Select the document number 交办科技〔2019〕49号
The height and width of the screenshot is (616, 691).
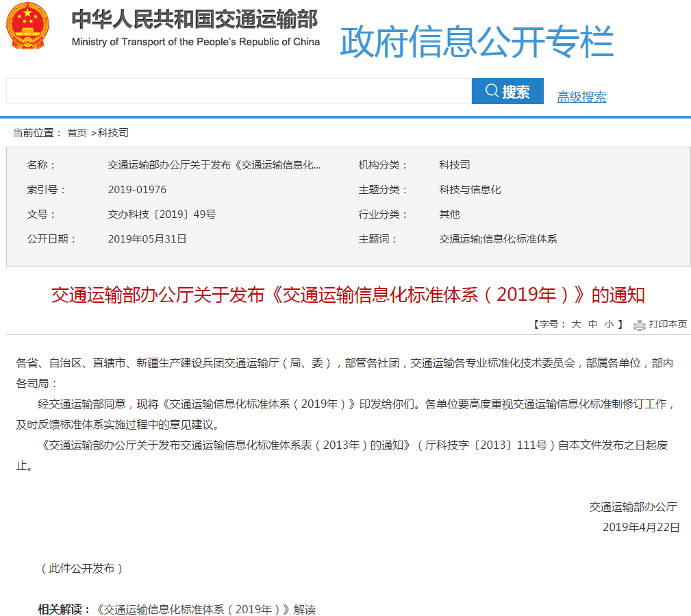click(162, 214)
